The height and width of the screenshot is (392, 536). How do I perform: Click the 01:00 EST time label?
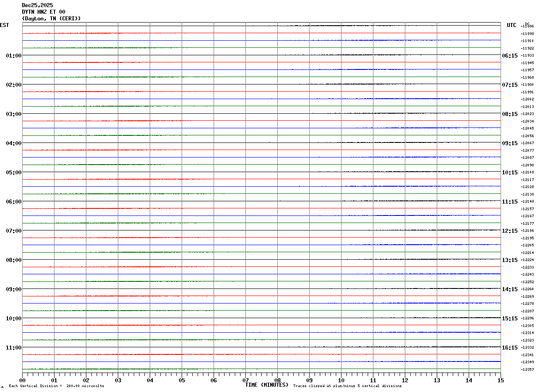coord(14,56)
